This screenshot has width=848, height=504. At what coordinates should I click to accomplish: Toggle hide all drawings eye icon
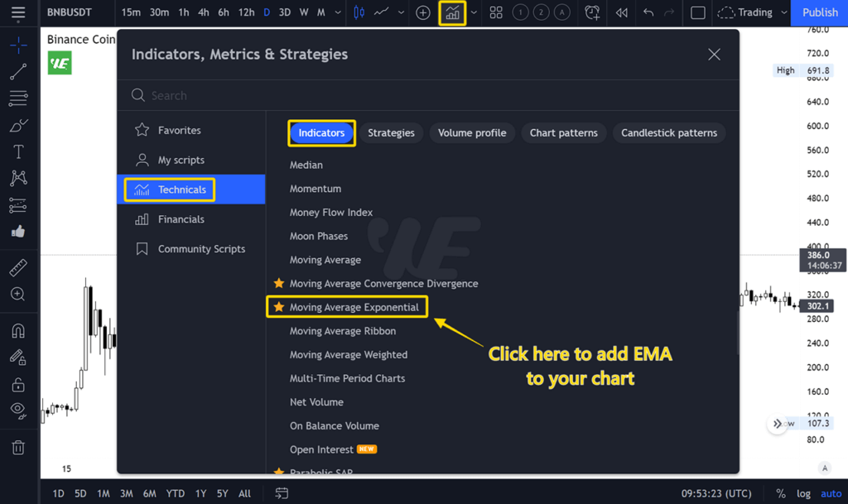tap(18, 410)
